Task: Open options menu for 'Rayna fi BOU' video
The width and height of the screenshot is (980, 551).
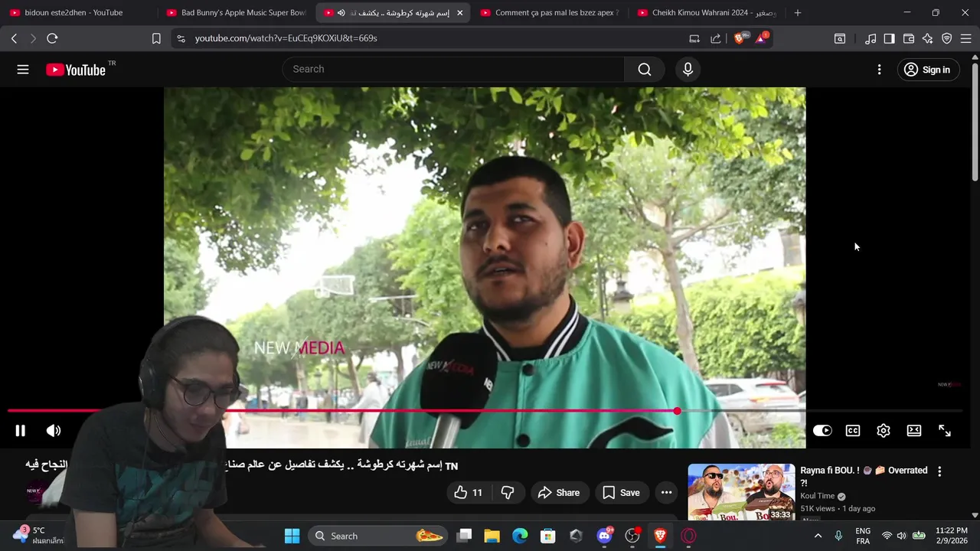Action: pyautogui.click(x=939, y=471)
